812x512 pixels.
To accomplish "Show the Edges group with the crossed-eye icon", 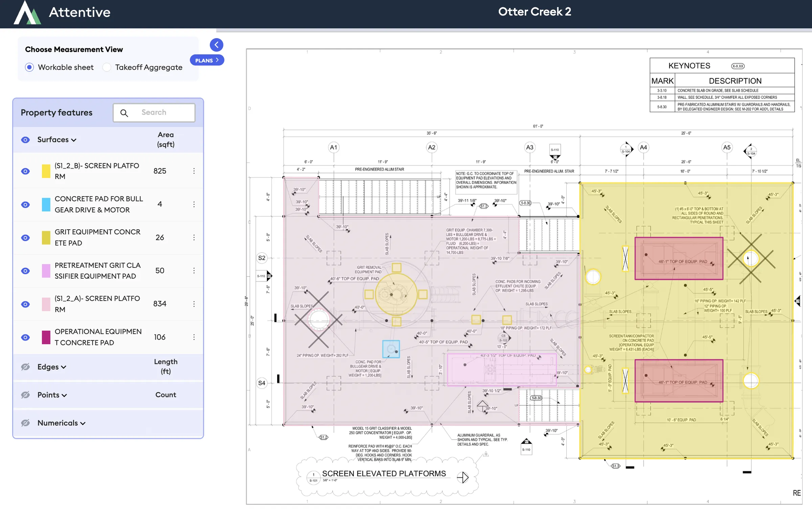I will (x=25, y=367).
